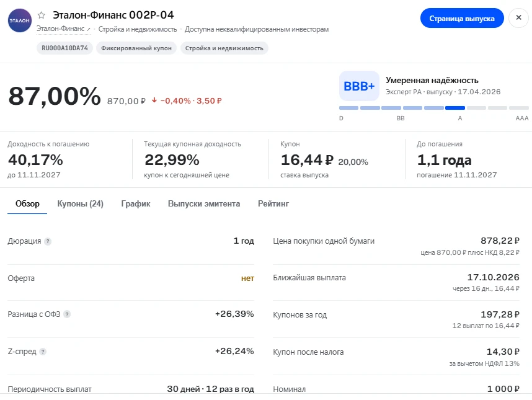Click the Фиксированный купон tag
532x400 pixels.
tap(136, 48)
